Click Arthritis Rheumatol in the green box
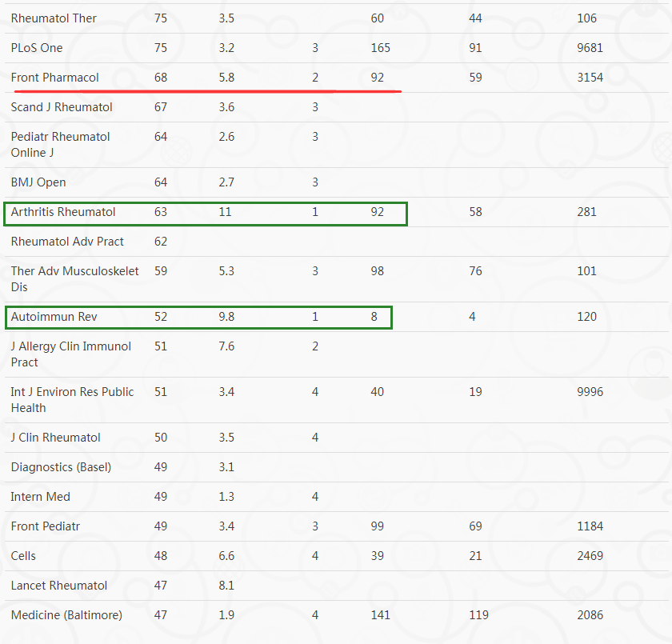 tap(63, 212)
